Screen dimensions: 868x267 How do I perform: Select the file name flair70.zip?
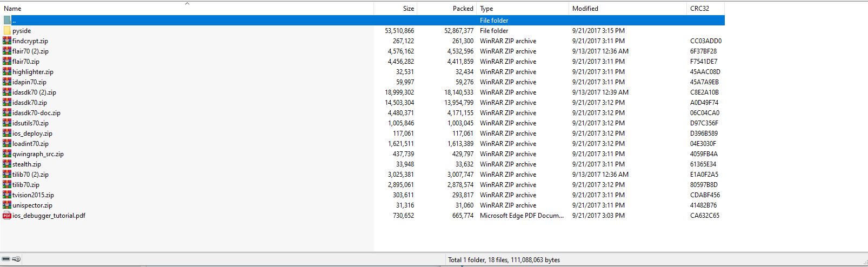click(x=26, y=62)
